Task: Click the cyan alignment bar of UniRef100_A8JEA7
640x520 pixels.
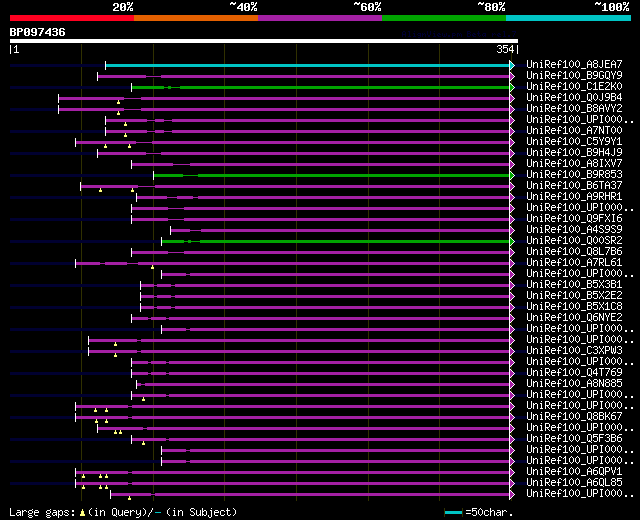Action: pos(307,65)
